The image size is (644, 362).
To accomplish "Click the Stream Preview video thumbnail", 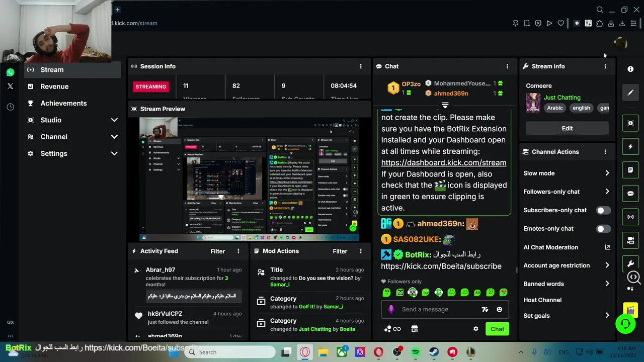I will click(x=250, y=179).
